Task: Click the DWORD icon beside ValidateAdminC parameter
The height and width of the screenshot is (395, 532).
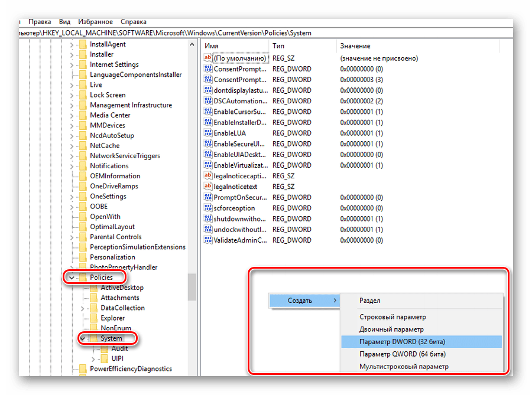Action: (x=208, y=240)
